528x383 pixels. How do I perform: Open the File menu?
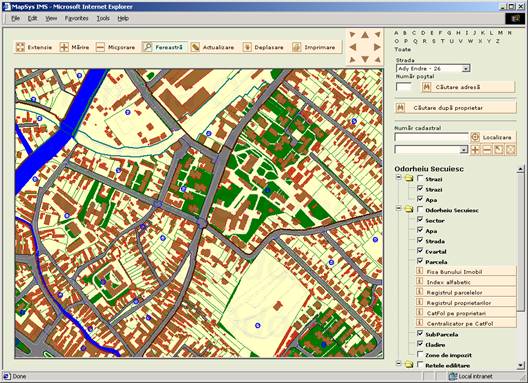click(15, 19)
